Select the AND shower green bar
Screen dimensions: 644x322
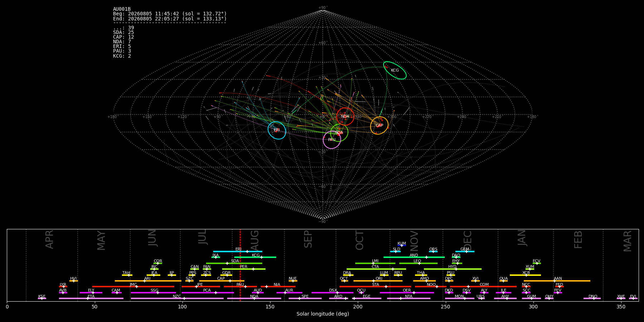click(414, 257)
